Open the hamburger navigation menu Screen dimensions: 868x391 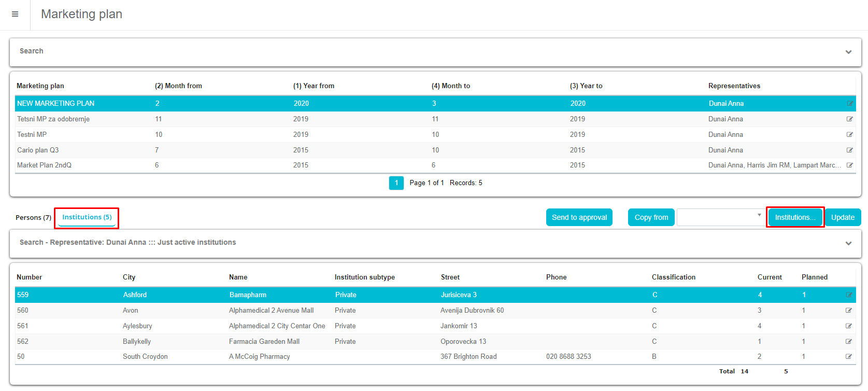click(x=15, y=14)
